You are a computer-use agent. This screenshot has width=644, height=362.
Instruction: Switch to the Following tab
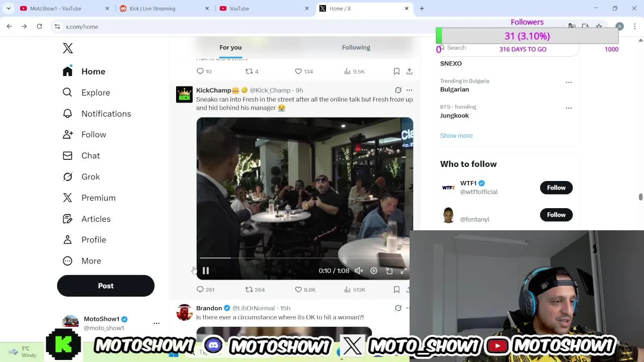(356, 47)
